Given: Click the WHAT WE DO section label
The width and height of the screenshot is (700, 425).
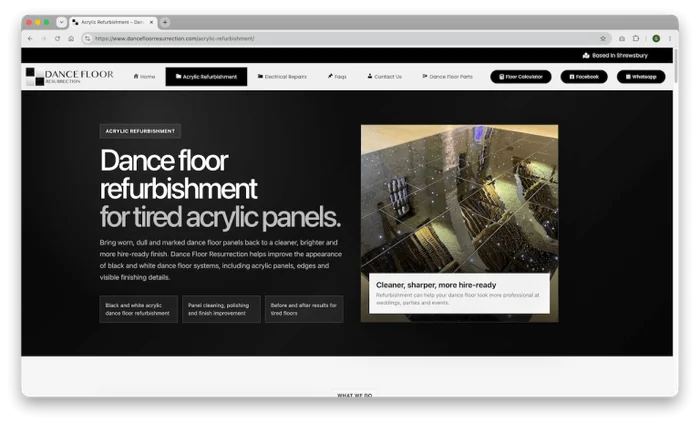Looking at the screenshot, I should point(354,395).
